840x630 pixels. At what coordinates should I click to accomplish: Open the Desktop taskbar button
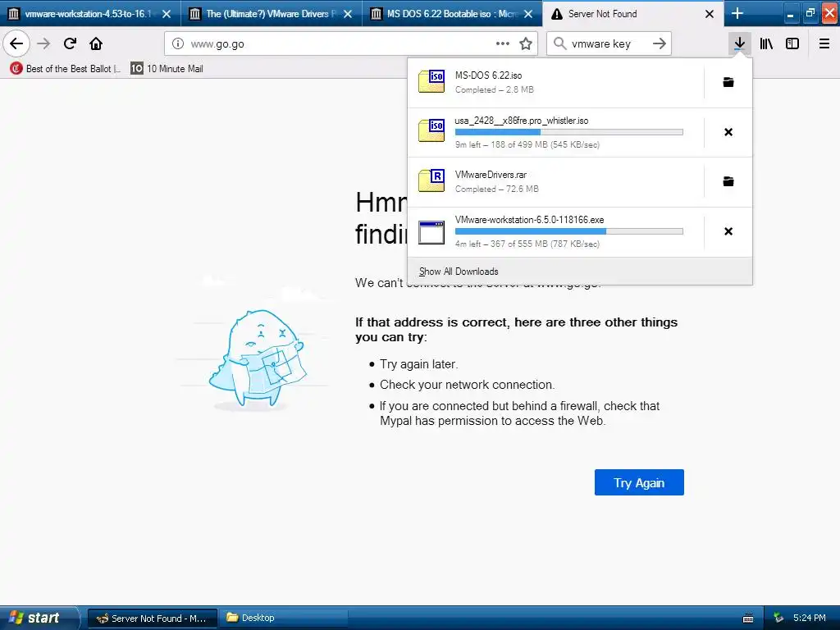tap(284, 619)
